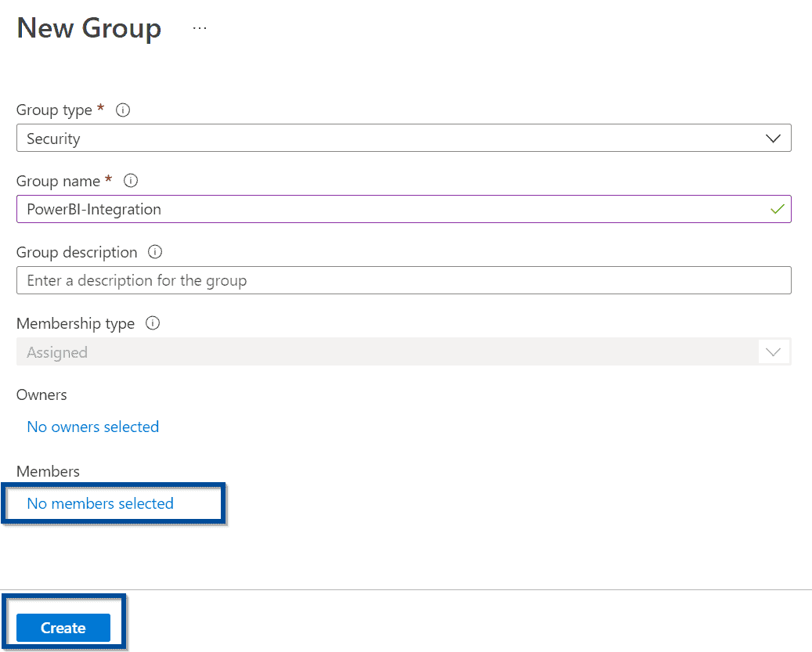
Task: Open the No owners selected link
Action: [92, 427]
